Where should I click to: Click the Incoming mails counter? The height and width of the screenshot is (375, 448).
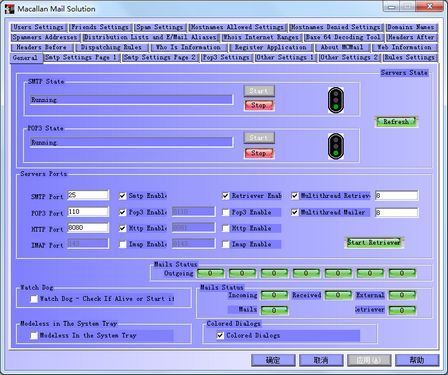point(274,295)
